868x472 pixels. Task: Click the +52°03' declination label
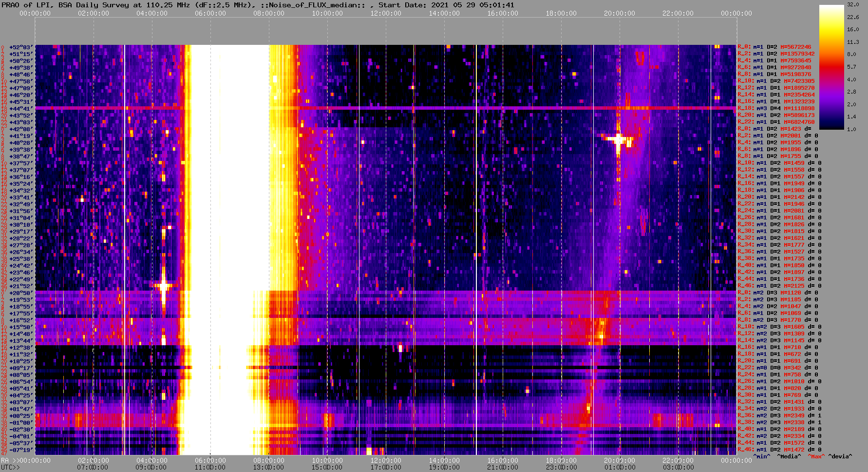21,47
